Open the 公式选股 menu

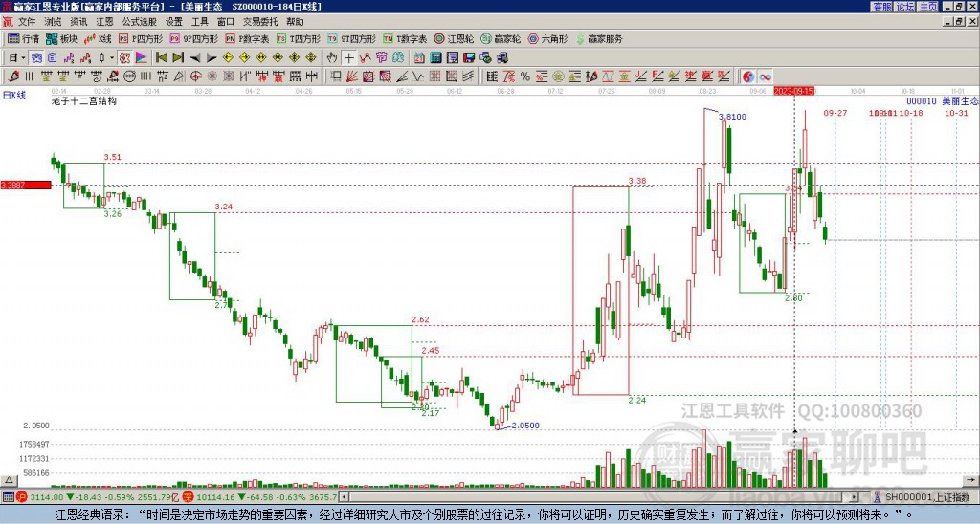pos(139,22)
